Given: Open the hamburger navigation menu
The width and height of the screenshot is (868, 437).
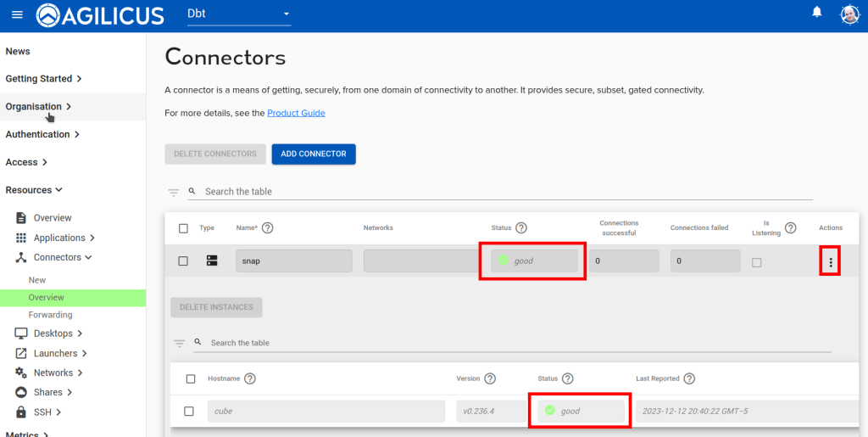Looking at the screenshot, I should pos(17,14).
